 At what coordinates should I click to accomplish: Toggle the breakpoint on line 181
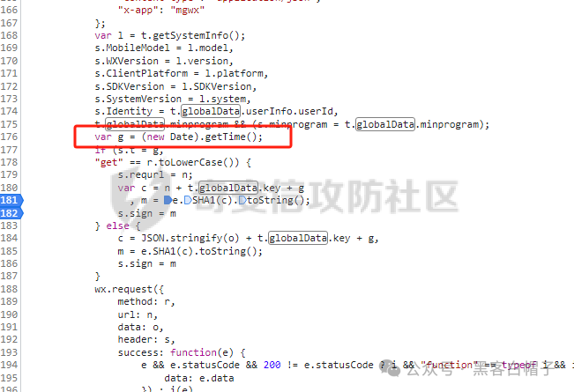[11, 200]
